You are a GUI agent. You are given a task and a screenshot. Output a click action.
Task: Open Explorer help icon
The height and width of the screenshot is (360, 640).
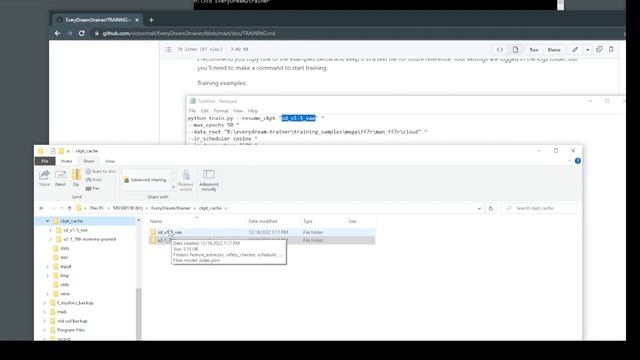578,161
